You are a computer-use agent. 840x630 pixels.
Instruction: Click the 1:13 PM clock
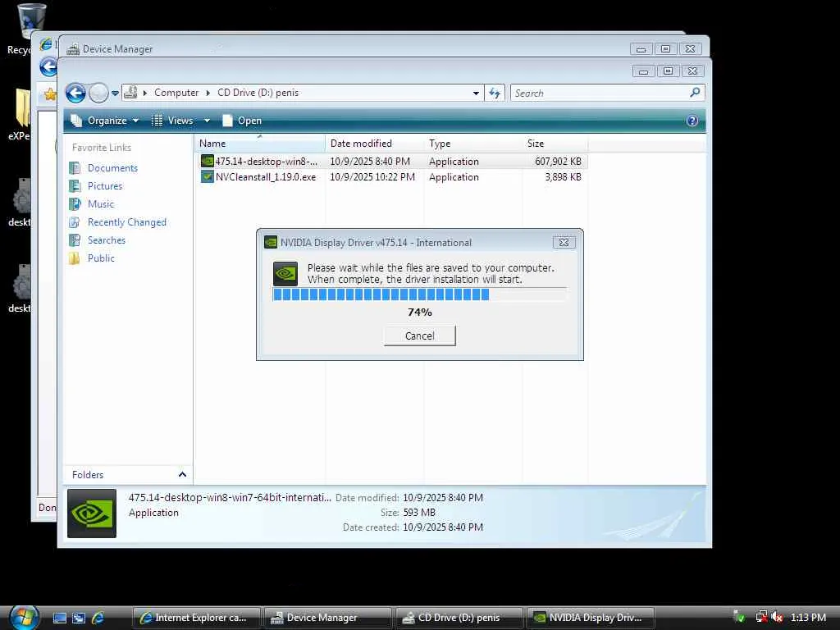[808, 617]
